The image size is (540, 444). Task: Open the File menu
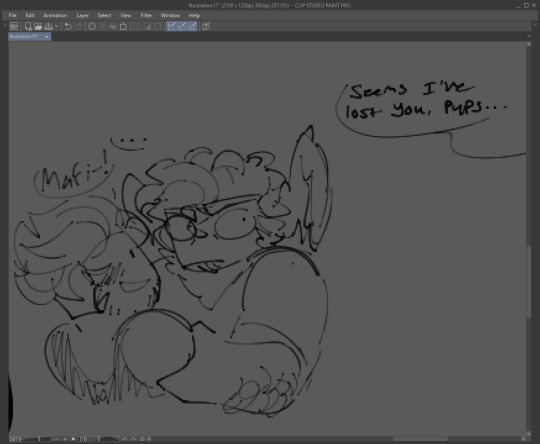pyautogui.click(x=12, y=15)
